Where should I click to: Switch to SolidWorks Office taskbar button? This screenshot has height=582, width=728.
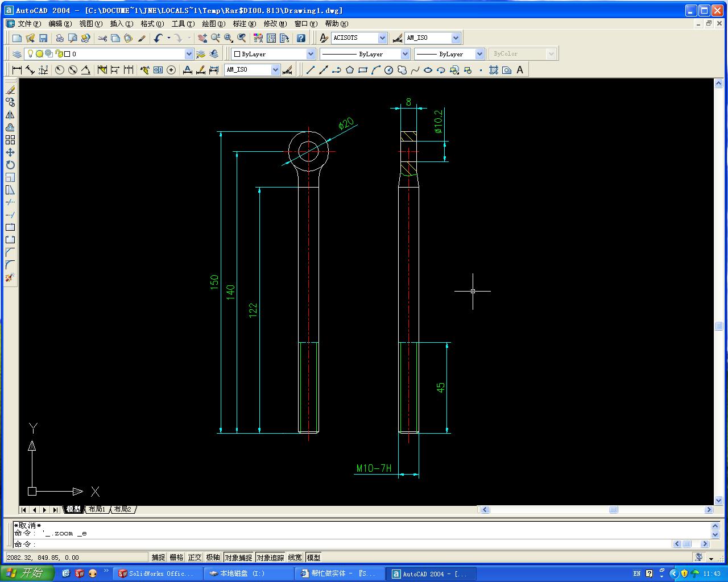click(x=157, y=574)
